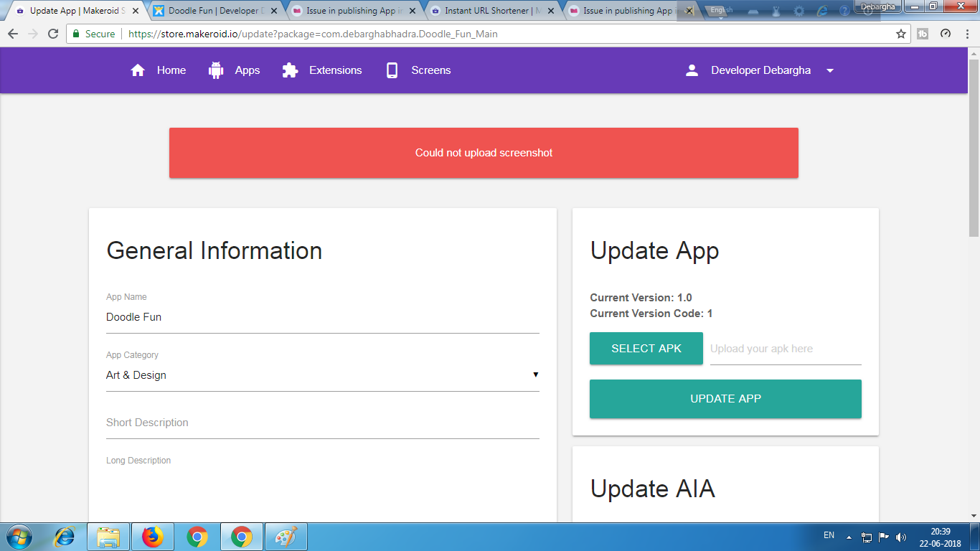Expand the Developer Debargha account dropdown
The image size is (980, 551).
830,71
